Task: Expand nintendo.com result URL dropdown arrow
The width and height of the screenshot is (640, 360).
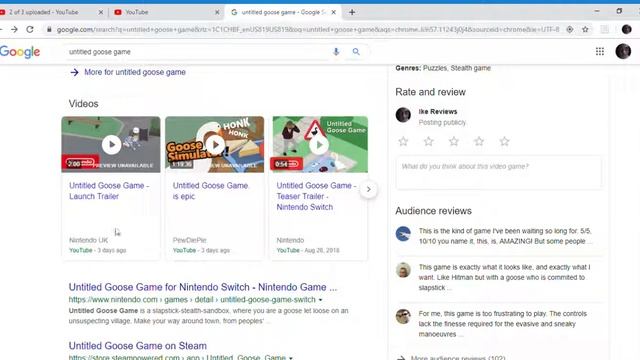Action: pyautogui.click(x=320, y=300)
